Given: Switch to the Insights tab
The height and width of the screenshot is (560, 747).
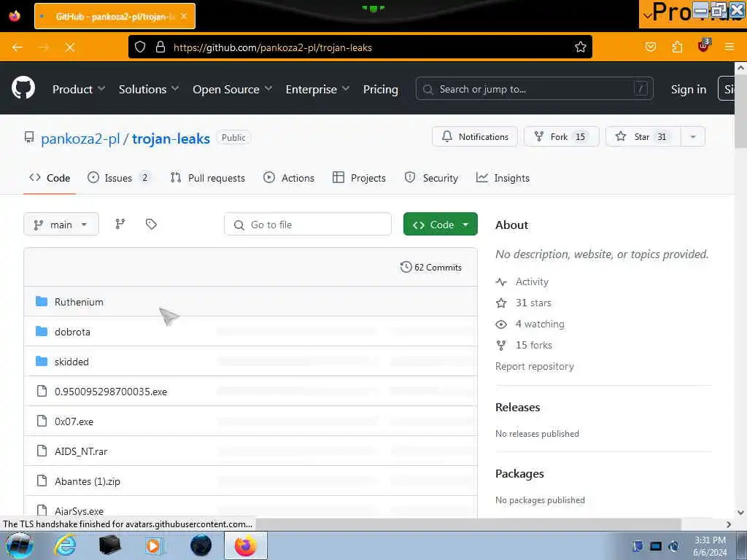Looking at the screenshot, I should pyautogui.click(x=503, y=178).
